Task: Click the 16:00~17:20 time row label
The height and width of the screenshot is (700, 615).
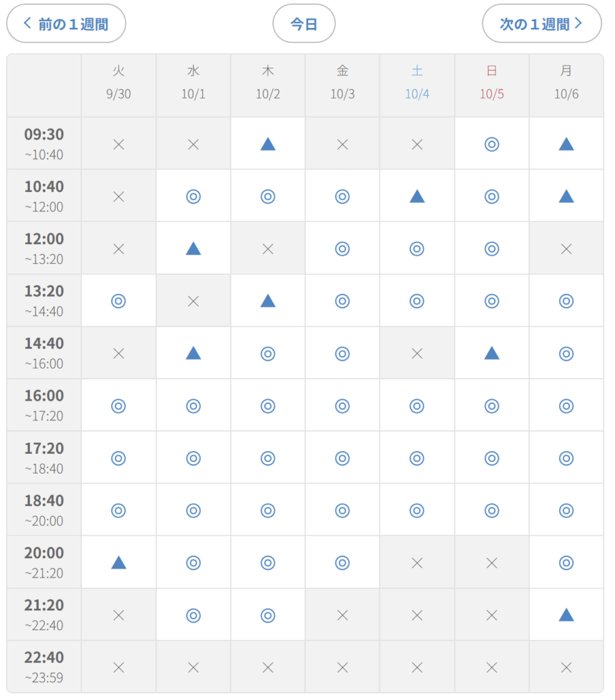Action: [x=44, y=405]
